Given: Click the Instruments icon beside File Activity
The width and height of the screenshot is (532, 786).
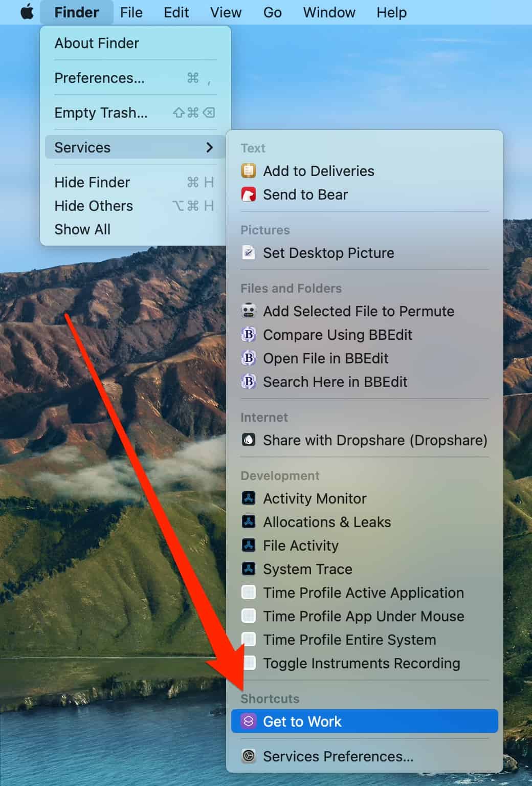Looking at the screenshot, I should coord(249,545).
